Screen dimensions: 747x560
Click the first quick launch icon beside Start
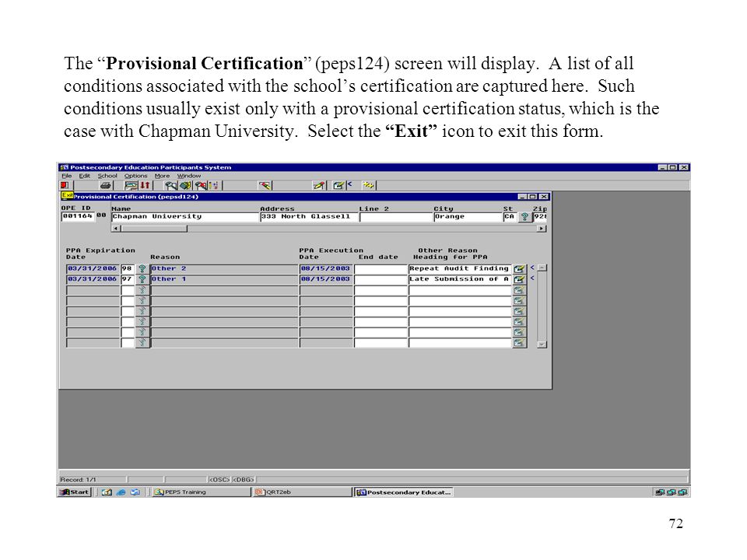(x=107, y=492)
